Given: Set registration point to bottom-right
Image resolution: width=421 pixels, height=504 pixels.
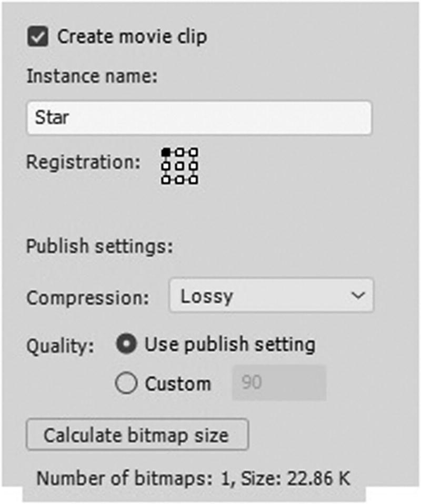Looking at the screenshot, I should coord(194,180).
